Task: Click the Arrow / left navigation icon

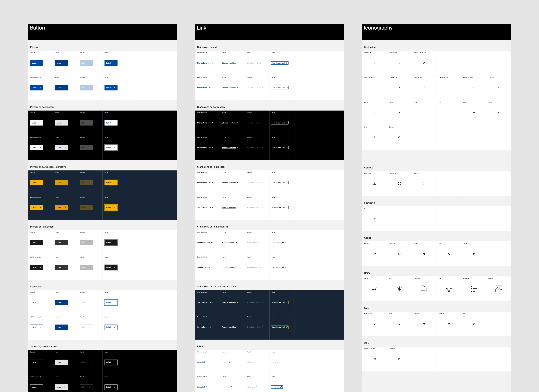Action: pos(375,63)
